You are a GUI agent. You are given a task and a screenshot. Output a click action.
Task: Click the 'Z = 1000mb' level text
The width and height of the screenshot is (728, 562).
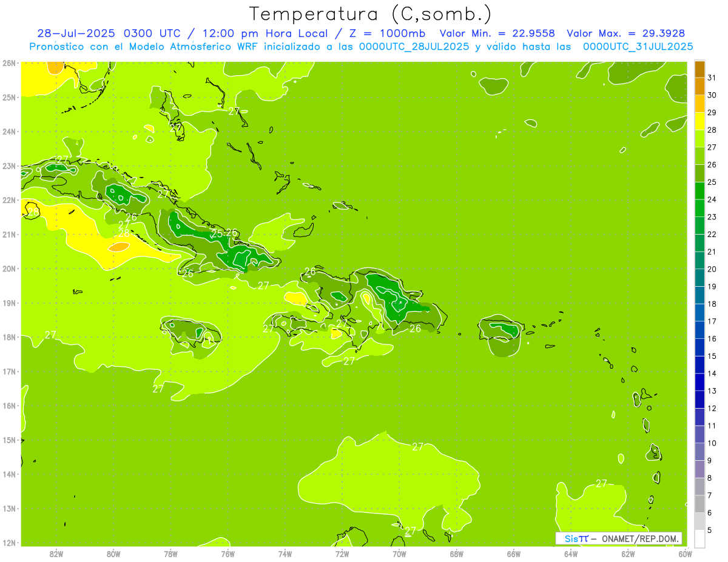click(x=386, y=33)
